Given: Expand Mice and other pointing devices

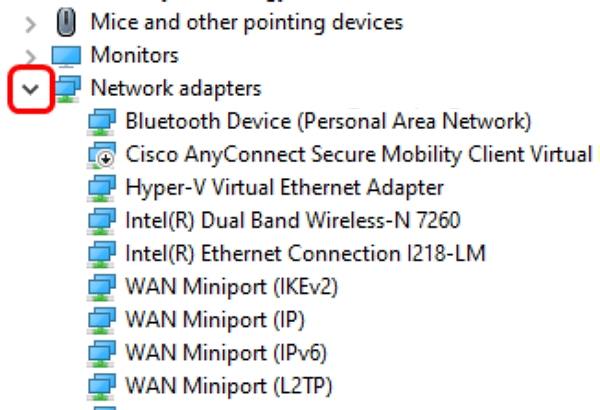Looking at the screenshot, I should point(31,21).
